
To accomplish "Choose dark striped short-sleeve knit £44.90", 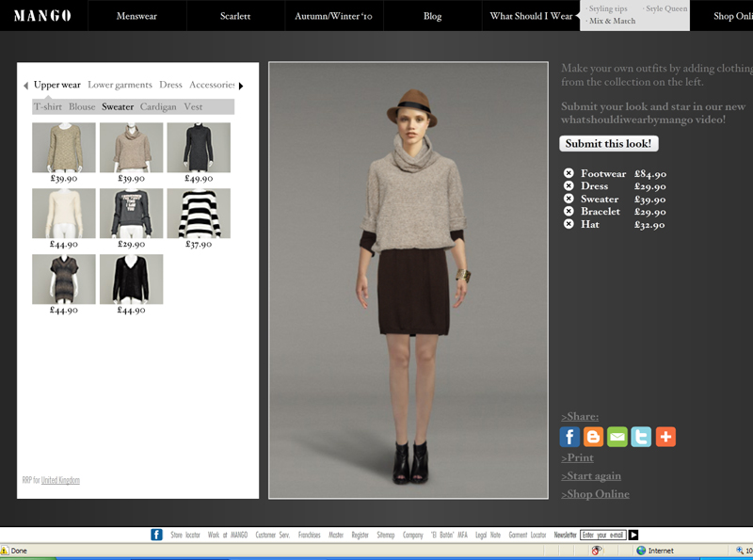I will coord(64,279).
